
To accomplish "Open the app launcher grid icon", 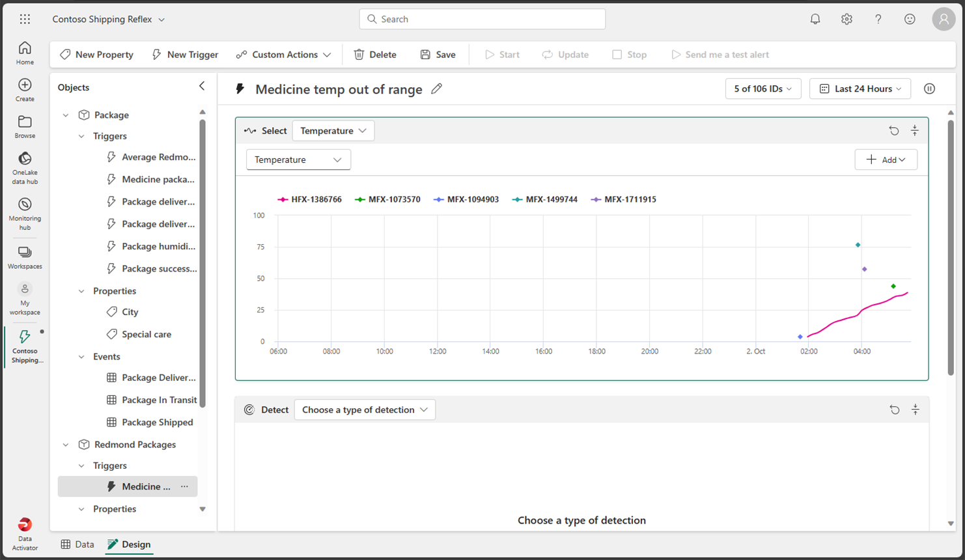I will (25, 19).
